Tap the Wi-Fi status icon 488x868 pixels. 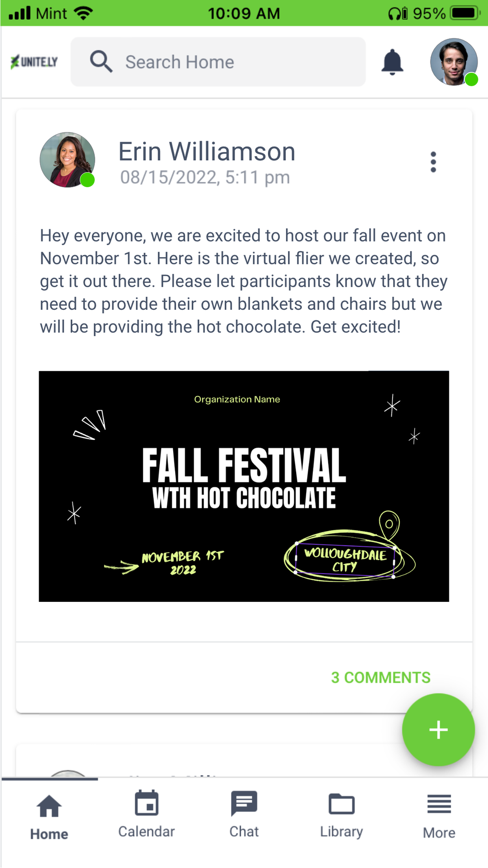[x=84, y=13]
